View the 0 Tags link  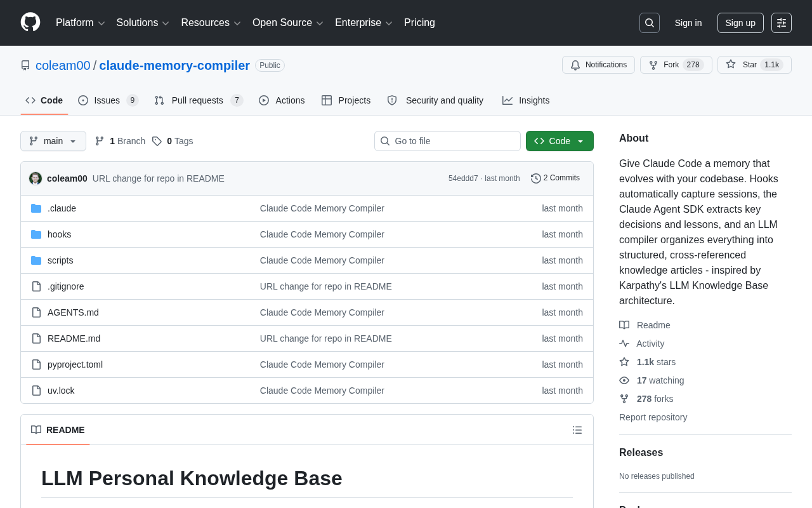[x=173, y=141]
